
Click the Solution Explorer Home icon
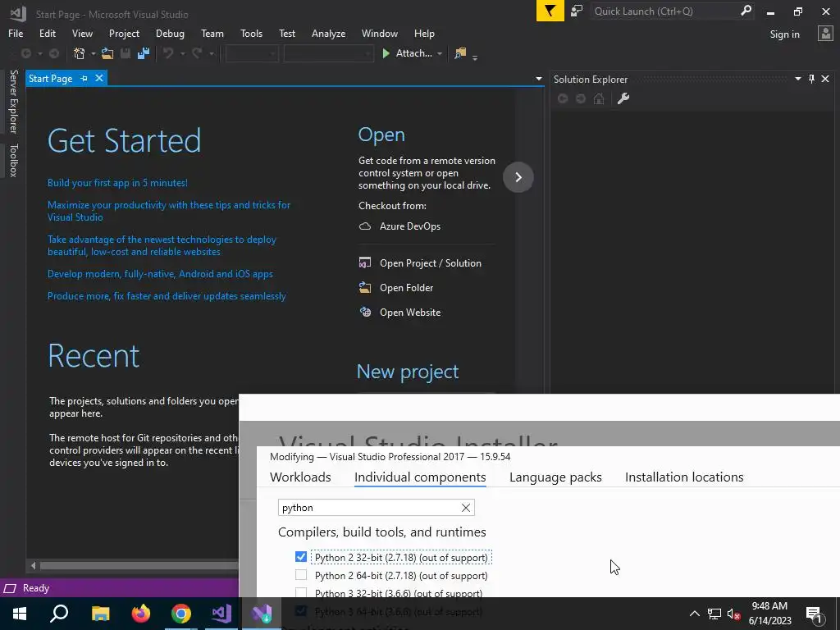[x=599, y=98]
